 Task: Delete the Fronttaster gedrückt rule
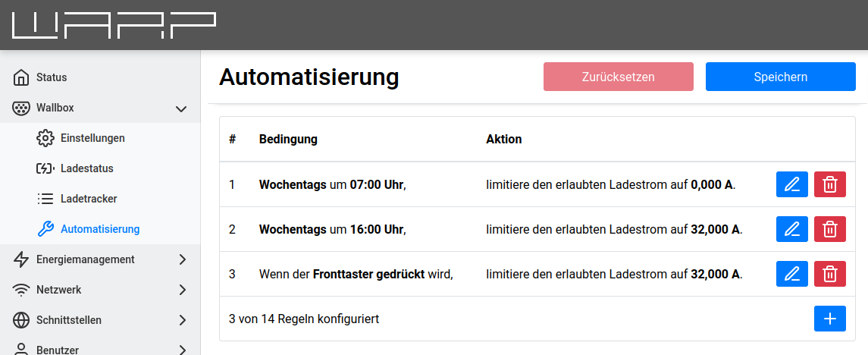830,274
